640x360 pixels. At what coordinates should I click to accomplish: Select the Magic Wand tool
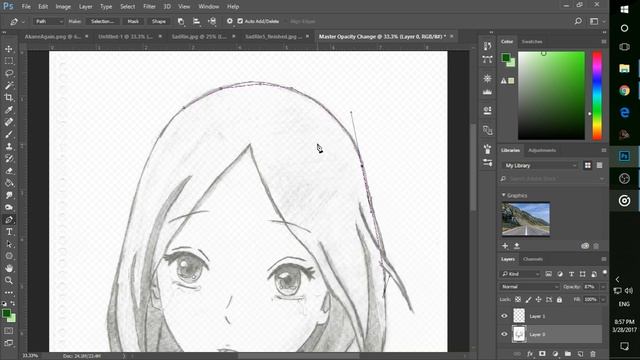[x=9, y=85]
